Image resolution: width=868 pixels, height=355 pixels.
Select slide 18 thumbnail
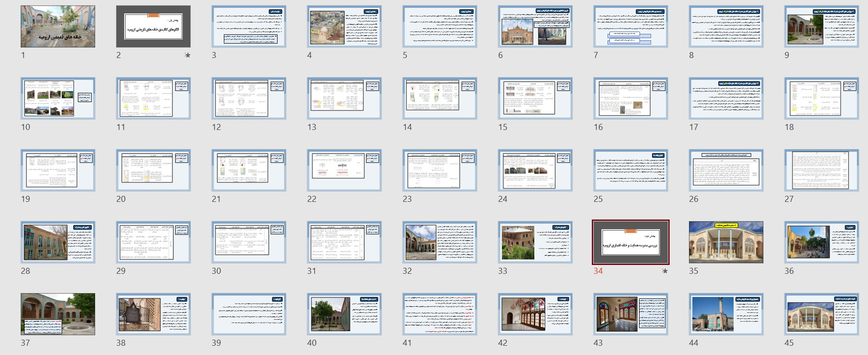click(x=822, y=98)
